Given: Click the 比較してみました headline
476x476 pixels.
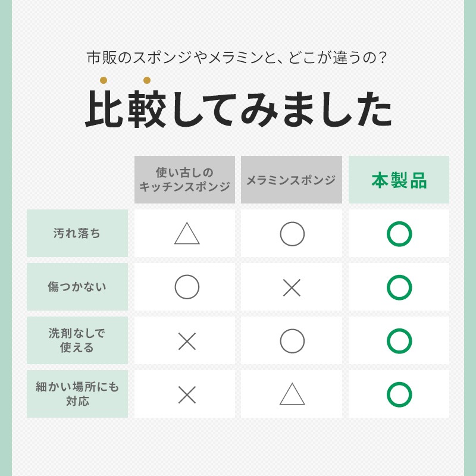Looking at the screenshot, I should pos(238,109).
